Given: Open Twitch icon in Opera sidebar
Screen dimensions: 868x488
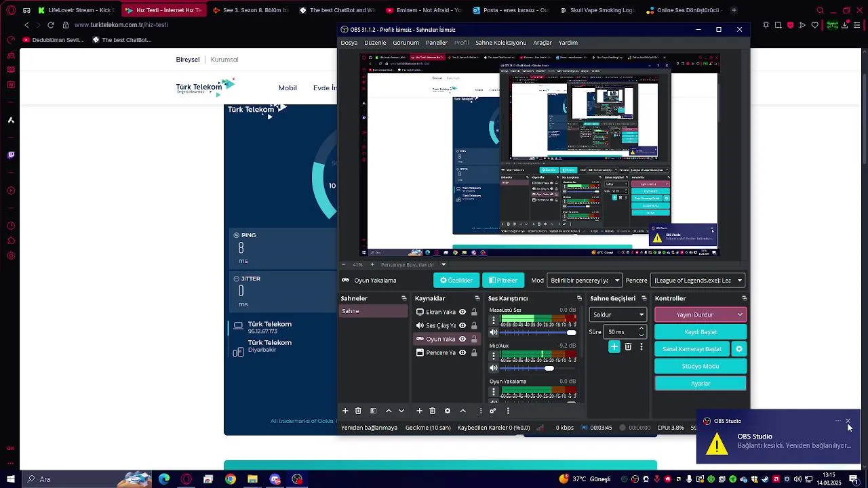Looking at the screenshot, I should [11, 155].
